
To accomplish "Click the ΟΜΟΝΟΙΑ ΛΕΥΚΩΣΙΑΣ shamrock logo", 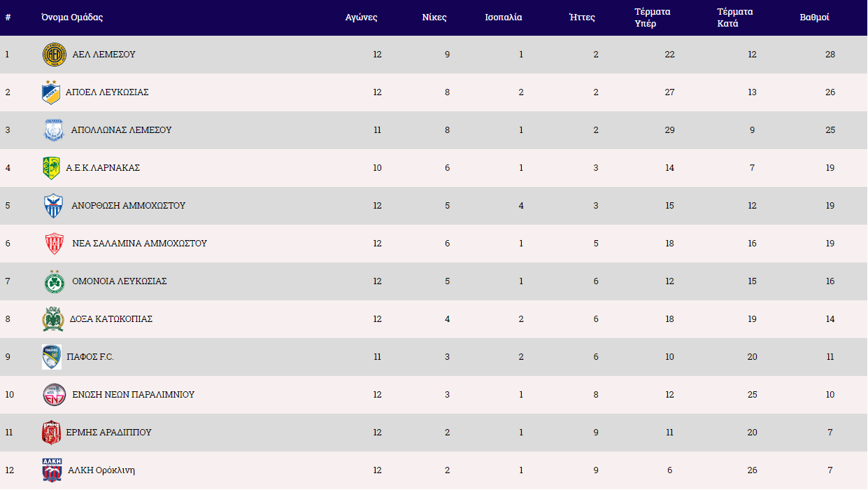I will [x=54, y=281].
